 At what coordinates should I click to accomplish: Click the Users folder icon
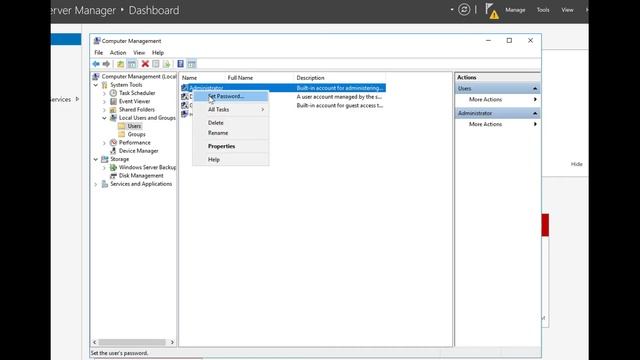click(122, 126)
